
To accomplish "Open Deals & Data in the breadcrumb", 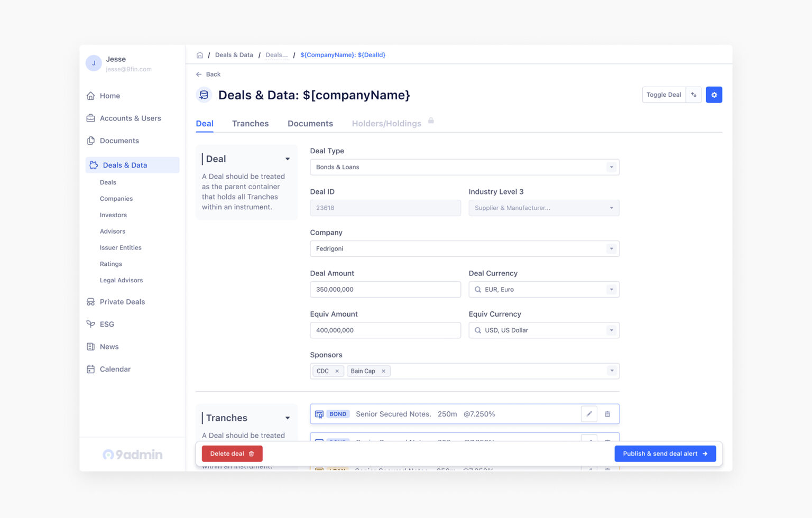I will pos(234,55).
